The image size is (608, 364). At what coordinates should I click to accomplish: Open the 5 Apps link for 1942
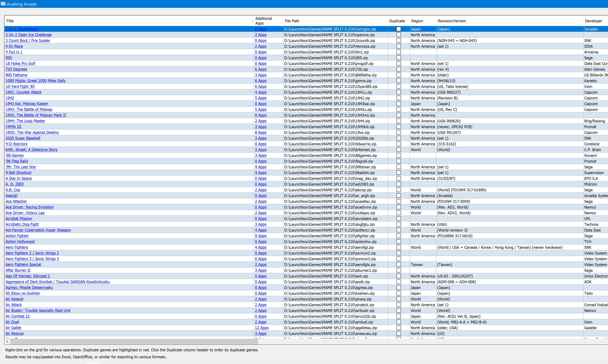(261, 98)
